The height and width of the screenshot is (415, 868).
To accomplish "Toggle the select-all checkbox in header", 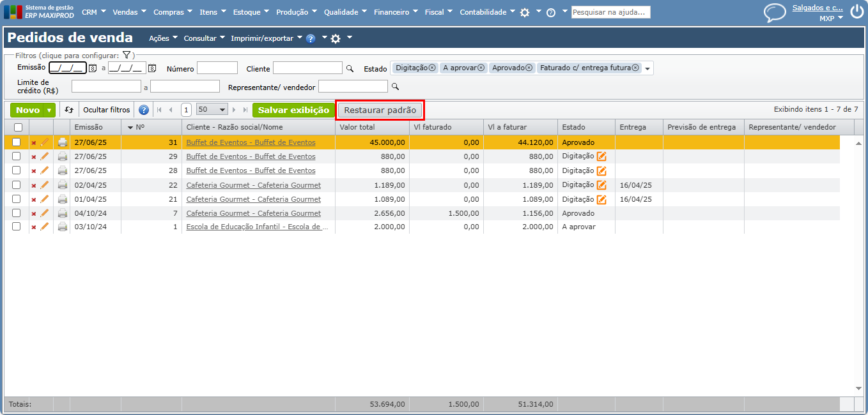I will 18,128.
